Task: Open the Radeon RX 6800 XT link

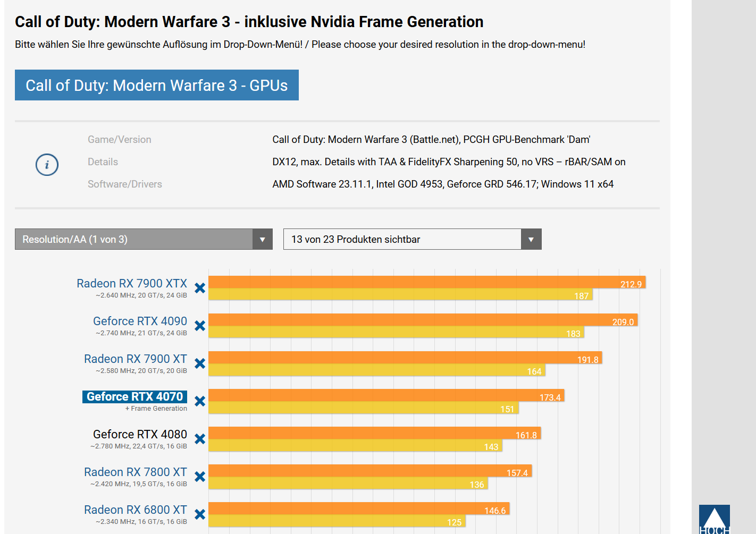Action: point(136,510)
